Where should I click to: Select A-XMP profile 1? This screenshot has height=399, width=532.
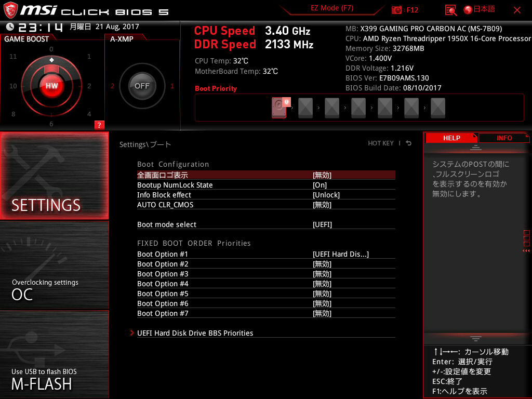coord(172,86)
